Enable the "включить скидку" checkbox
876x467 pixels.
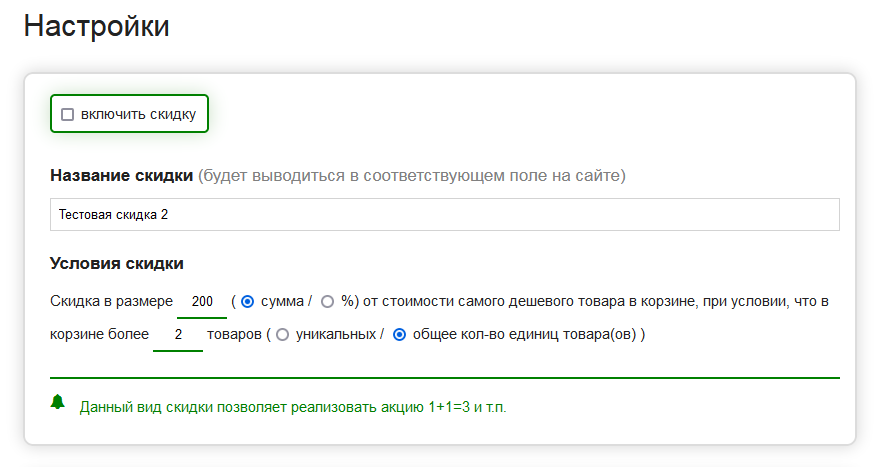(x=68, y=114)
